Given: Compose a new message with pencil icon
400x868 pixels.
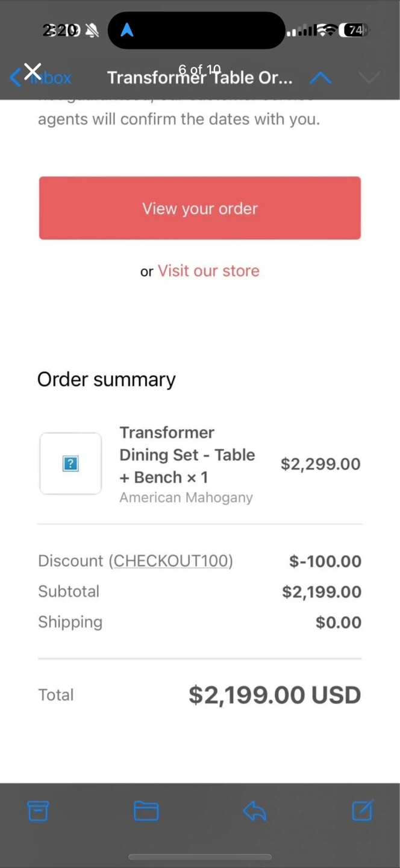Looking at the screenshot, I should [363, 811].
